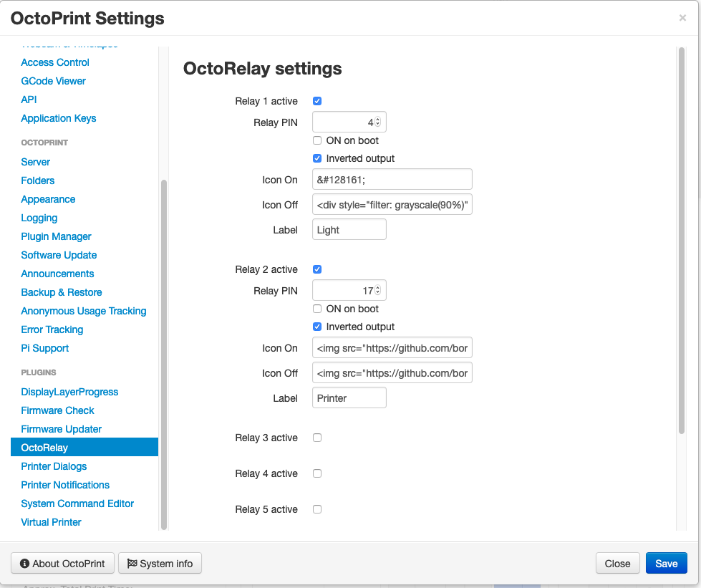The height and width of the screenshot is (588, 701).
Task: Select the OctoRelay plugin entry
Action: 84,447
